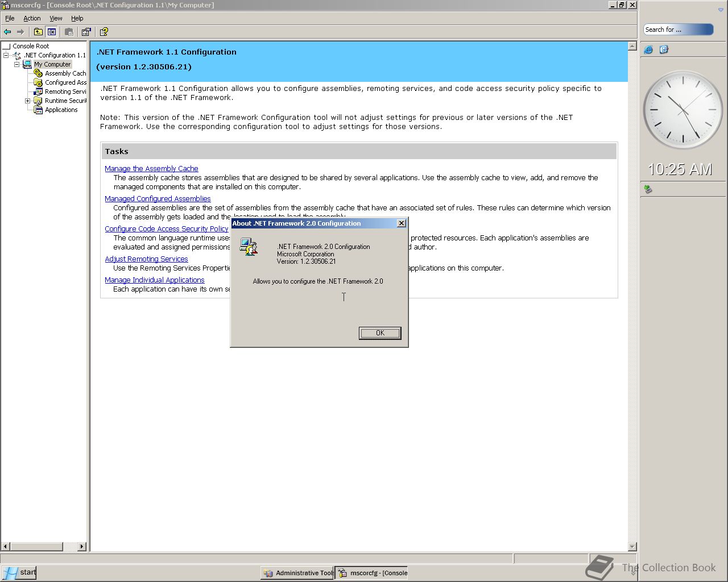
Task: Click "Version: 1.2.30506.21" in the dialog
Action: [x=307, y=261]
